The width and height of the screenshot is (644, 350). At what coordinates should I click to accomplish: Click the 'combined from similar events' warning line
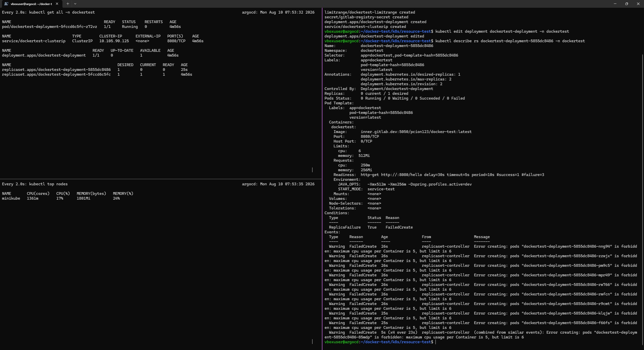pos(481,335)
